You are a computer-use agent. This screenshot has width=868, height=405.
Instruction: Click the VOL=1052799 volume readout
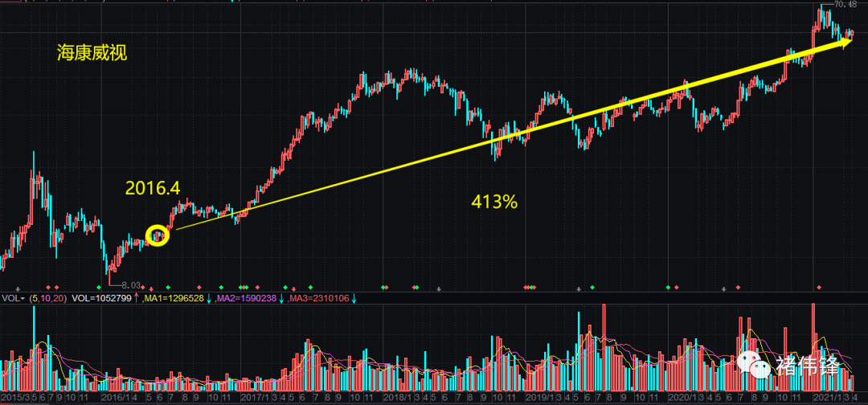click(100, 298)
